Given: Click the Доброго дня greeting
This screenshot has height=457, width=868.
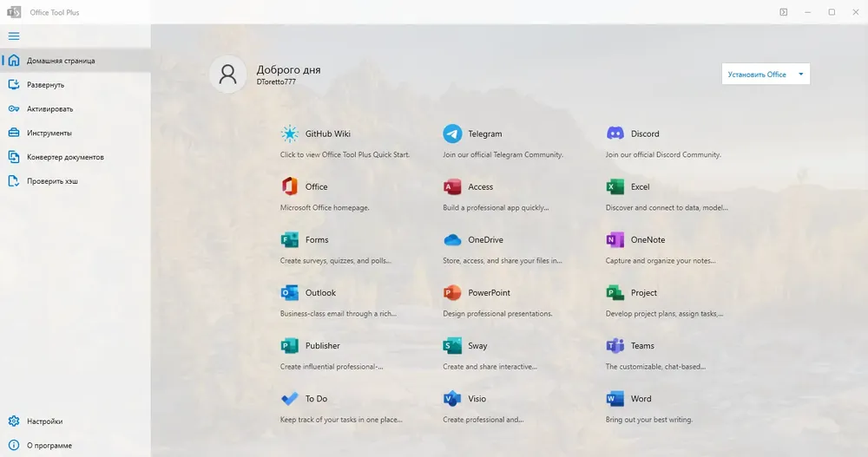Looking at the screenshot, I should [x=288, y=69].
